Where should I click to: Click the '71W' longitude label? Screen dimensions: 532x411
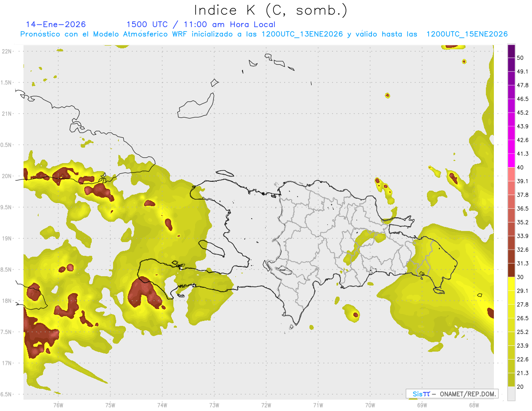tap(318, 405)
